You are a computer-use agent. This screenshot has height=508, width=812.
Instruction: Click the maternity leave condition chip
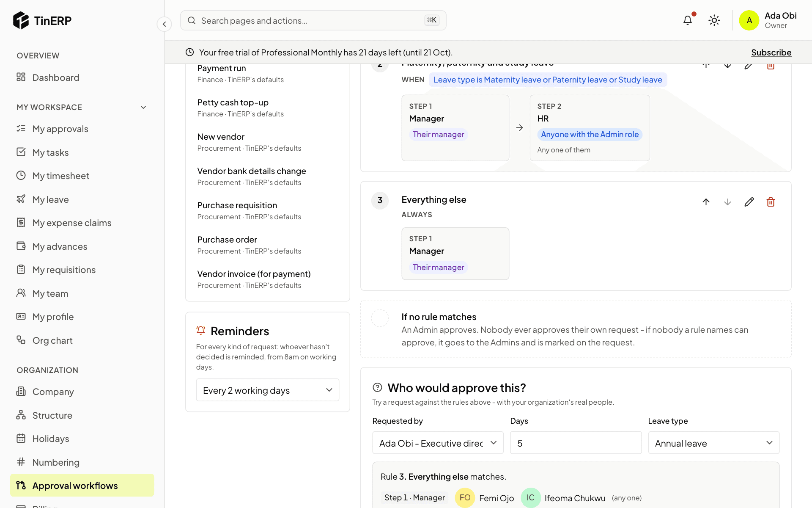[x=548, y=80]
